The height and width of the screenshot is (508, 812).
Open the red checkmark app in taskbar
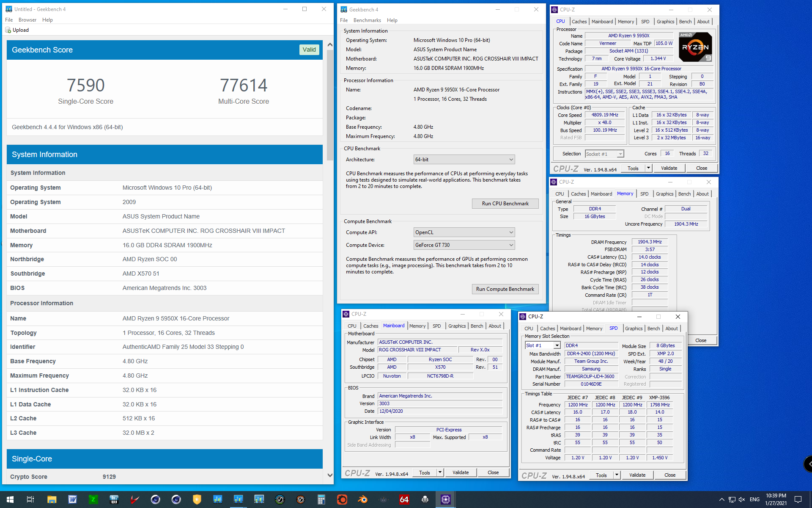pyautogui.click(x=134, y=500)
